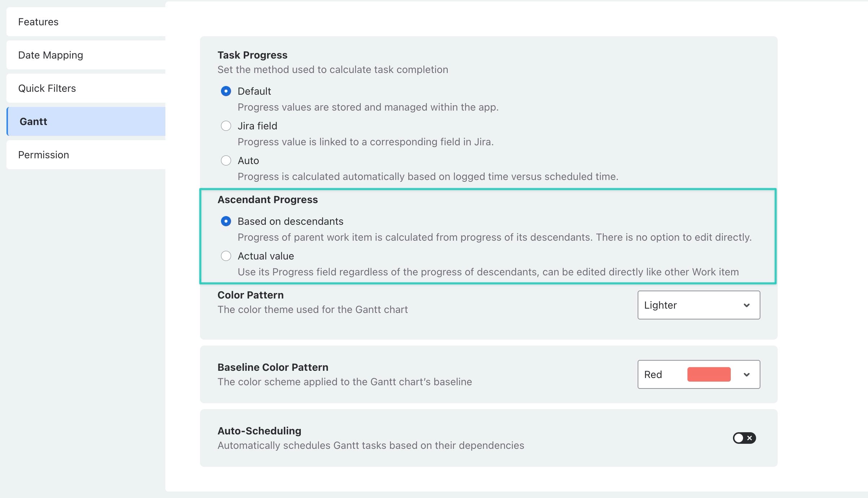Select the Auto progress radio button
This screenshot has width=868, height=498.
coord(226,160)
